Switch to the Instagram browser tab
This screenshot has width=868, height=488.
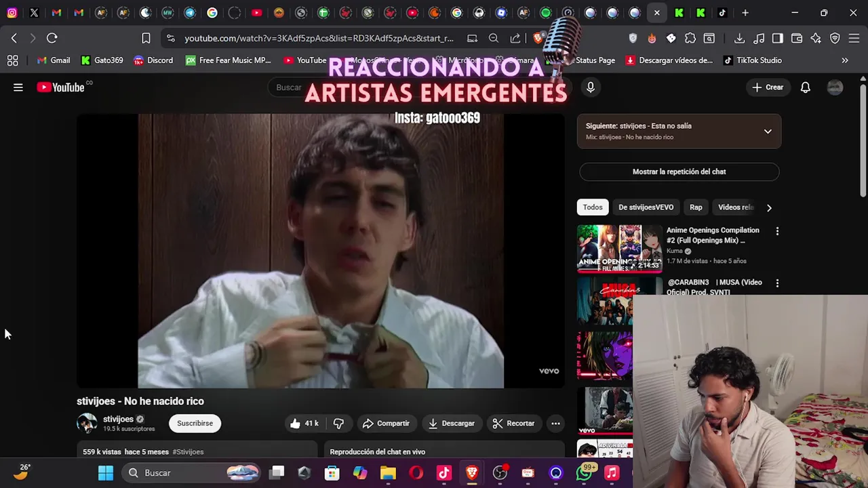pos(12,12)
